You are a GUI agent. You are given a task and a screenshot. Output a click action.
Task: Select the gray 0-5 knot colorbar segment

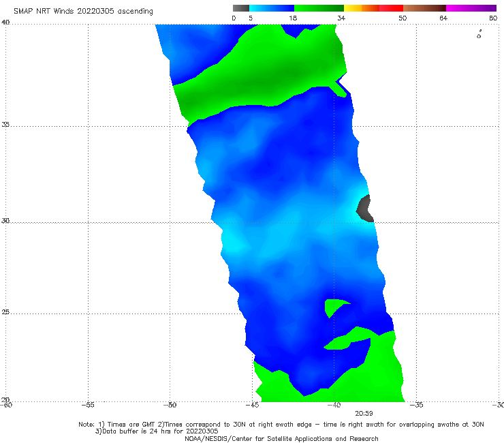coord(241,8)
